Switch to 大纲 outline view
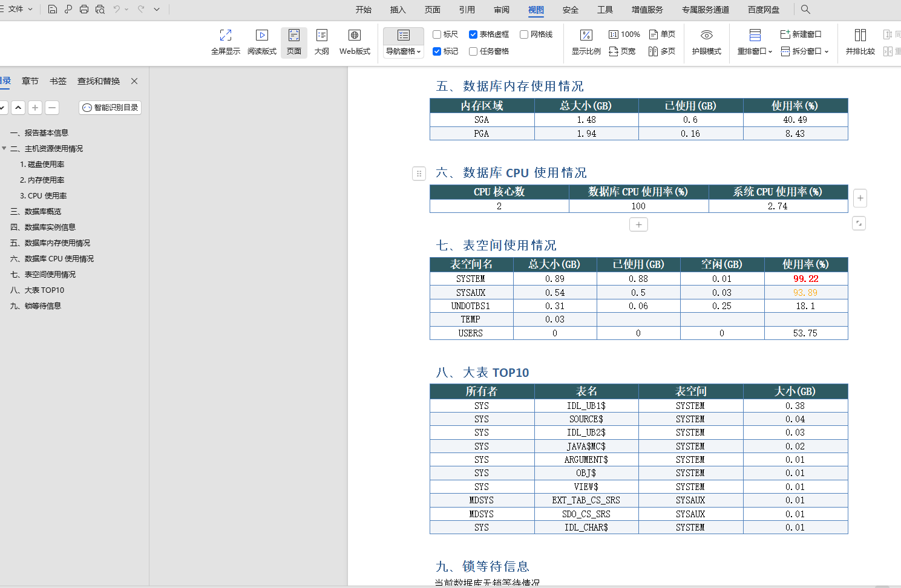Screen dimensions: 901x588 322,42
